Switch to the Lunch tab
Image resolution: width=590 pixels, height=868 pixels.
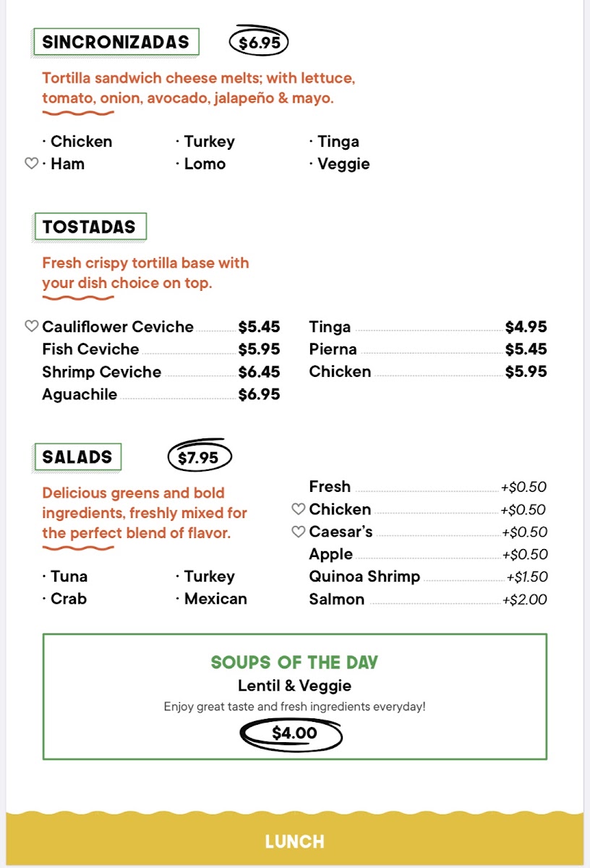295,841
